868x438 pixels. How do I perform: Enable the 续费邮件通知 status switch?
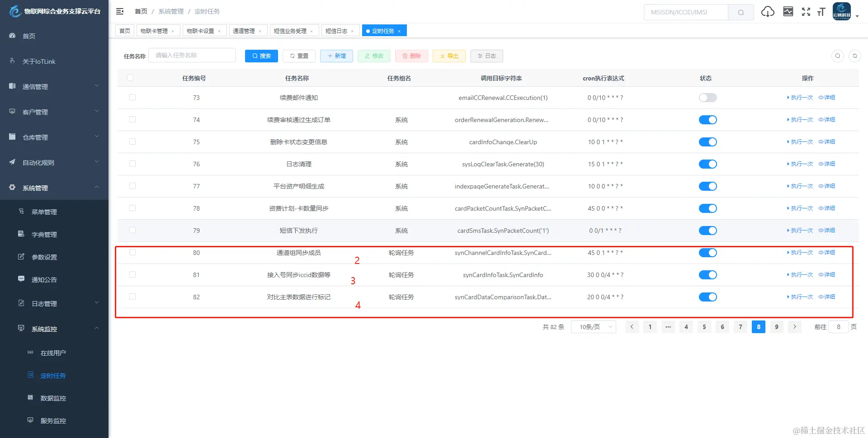coord(708,98)
